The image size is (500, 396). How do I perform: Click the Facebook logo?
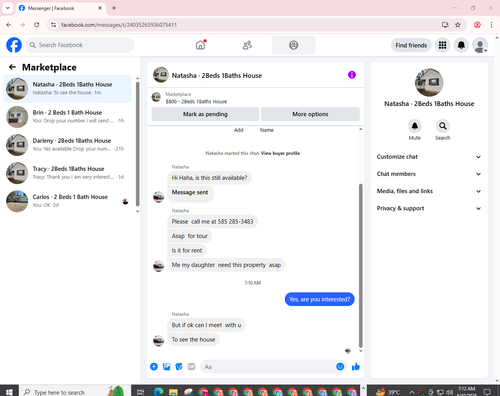point(14,45)
